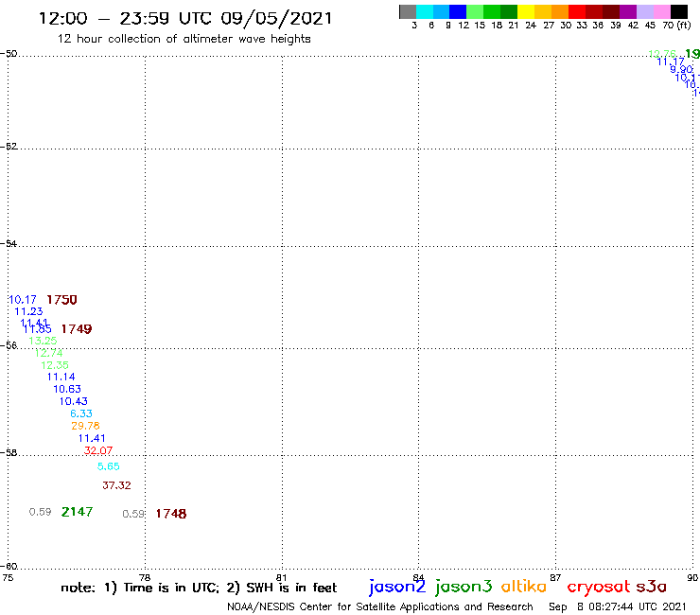The image size is (700, 615).
Task: Click the latitude axis label -50
Action: pos(9,54)
